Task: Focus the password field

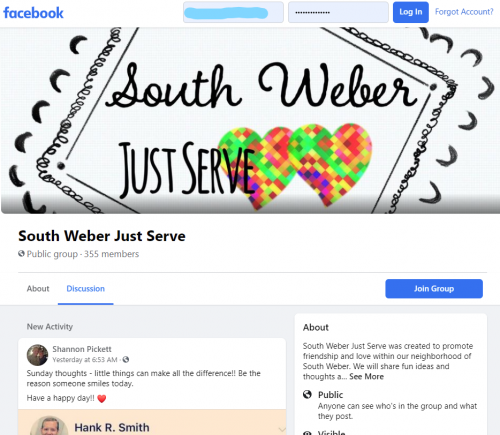Action: tap(338, 12)
